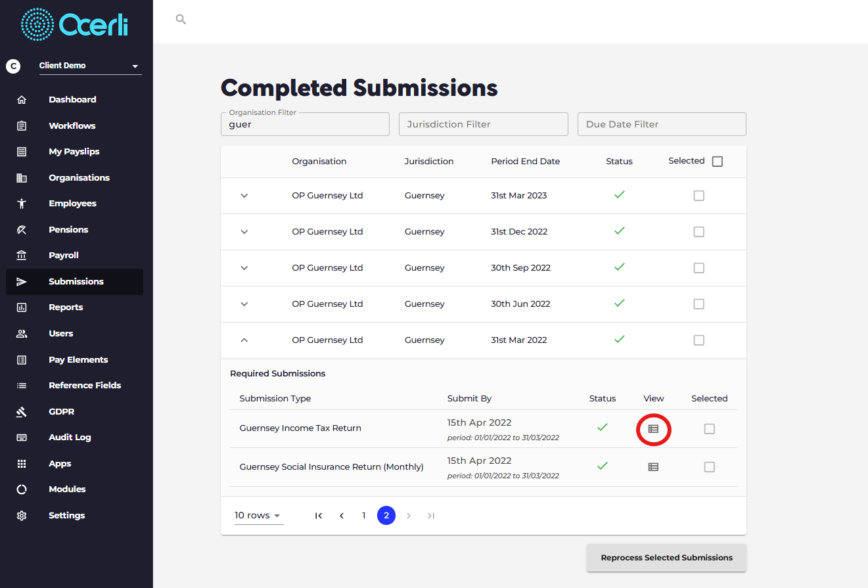Open Submissions in the sidebar

tap(75, 282)
